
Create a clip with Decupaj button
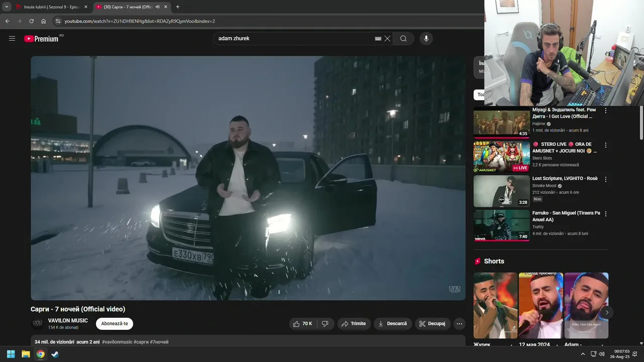pyautogui.click(x=433, y=324)
